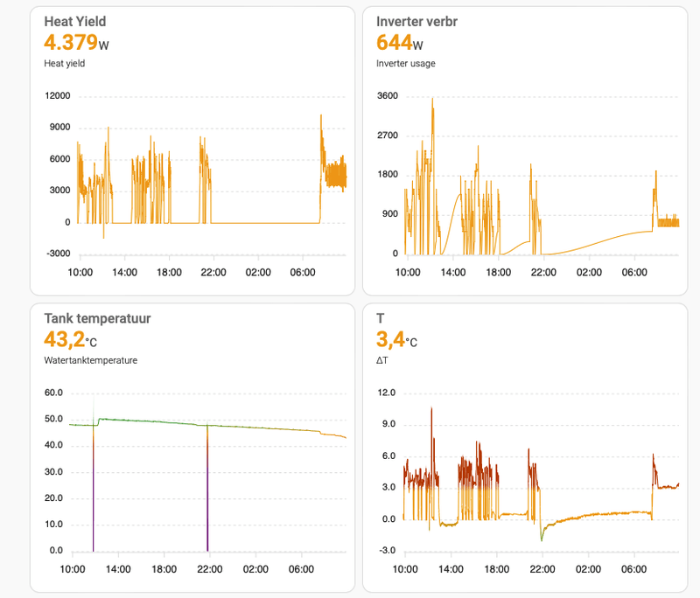Click the purple tank temperature drop at 22:00
This screenshot has width=700, height=598.
tap(207, 489)
